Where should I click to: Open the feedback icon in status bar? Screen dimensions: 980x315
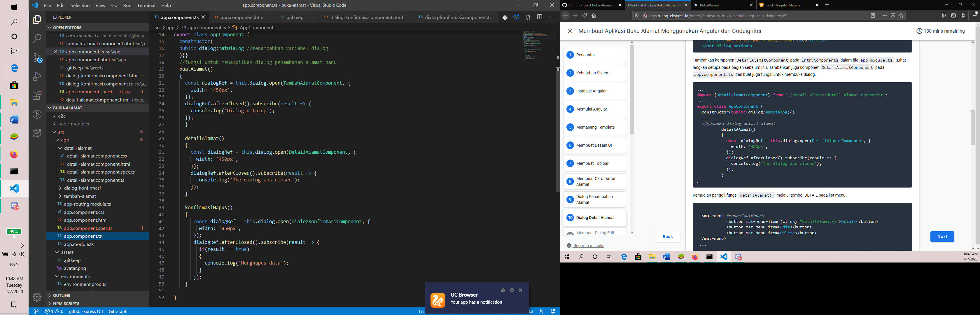coord(542,311)
